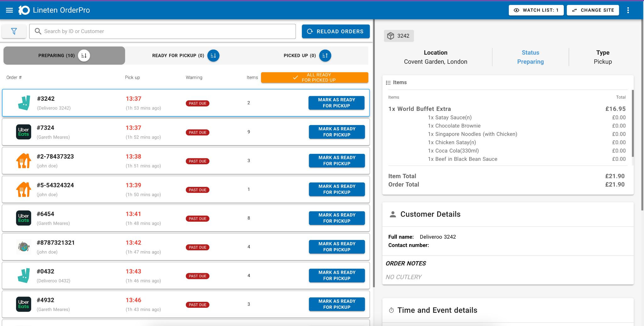Toggle sort order on Preparing tab

pos(84,56)
